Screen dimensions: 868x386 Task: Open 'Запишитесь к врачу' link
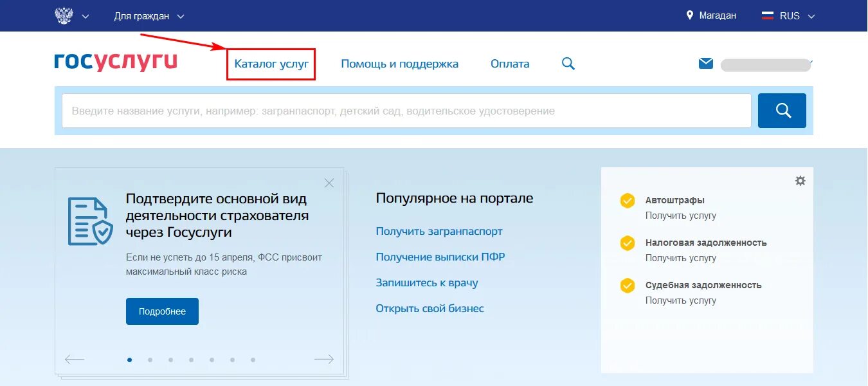[x=427, y=282]
